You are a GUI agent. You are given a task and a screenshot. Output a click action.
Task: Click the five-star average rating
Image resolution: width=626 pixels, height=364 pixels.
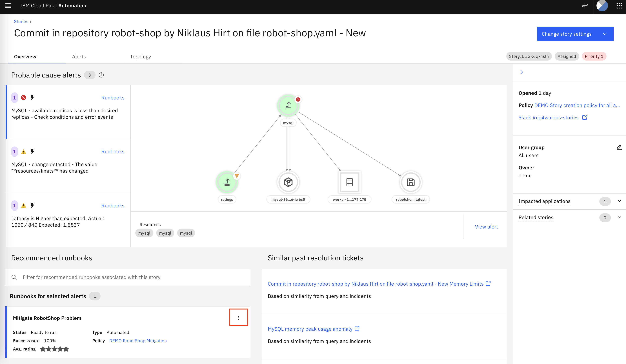(54, 349)
